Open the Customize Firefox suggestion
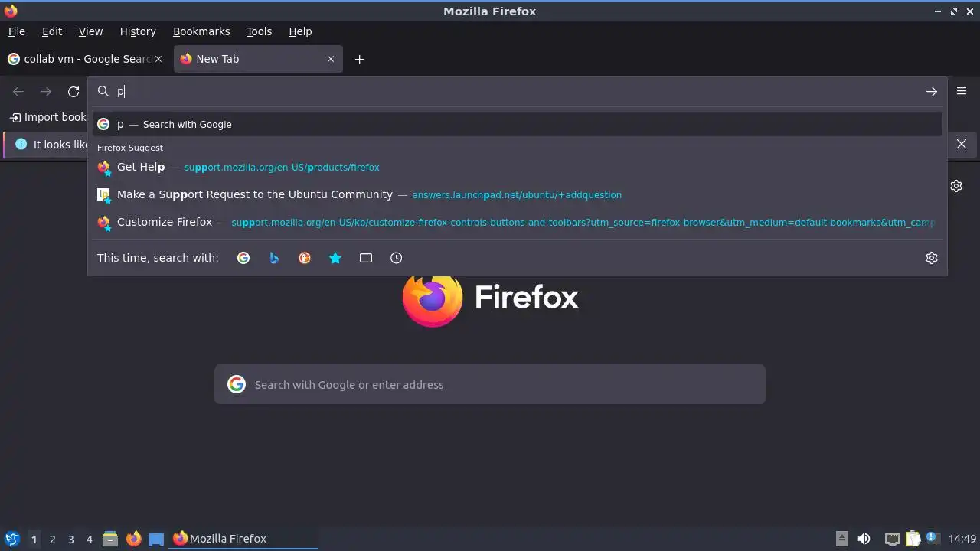980x551 pixels. click(517, 222)
